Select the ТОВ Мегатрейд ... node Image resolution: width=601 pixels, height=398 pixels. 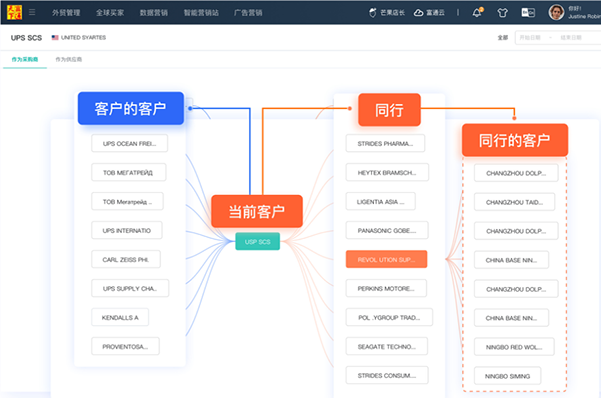[x=127, y=202]
